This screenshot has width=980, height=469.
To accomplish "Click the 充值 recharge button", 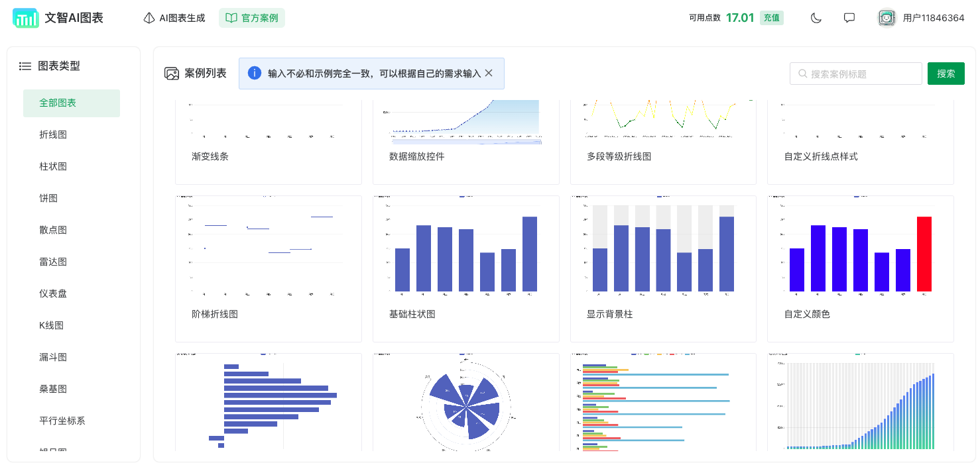I will [772, 18].
